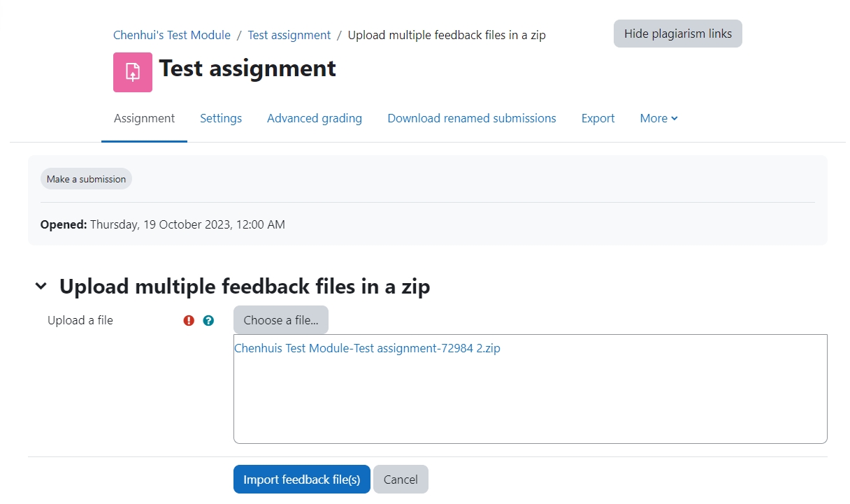Click the red required-field exclamation icon
Image resolution: width=850 pixels, height=504 pixels.
point(189,321)
